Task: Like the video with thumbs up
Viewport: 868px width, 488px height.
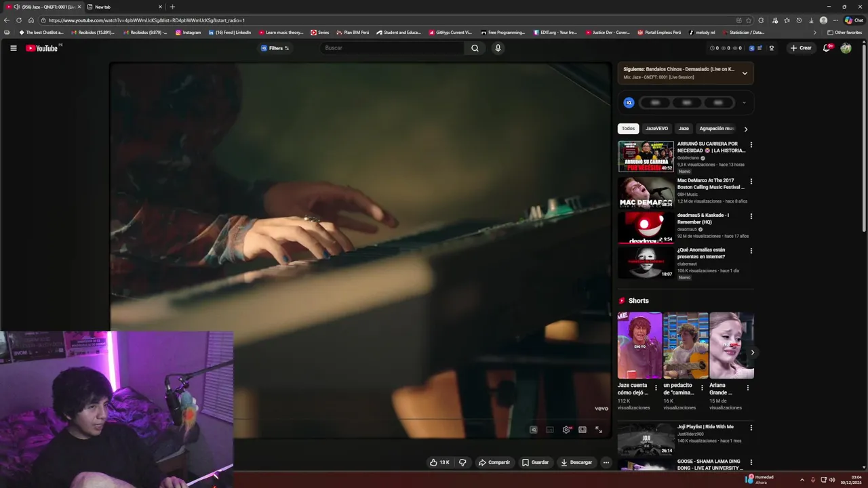Action: pyautogui.click(x=439, y=462)
